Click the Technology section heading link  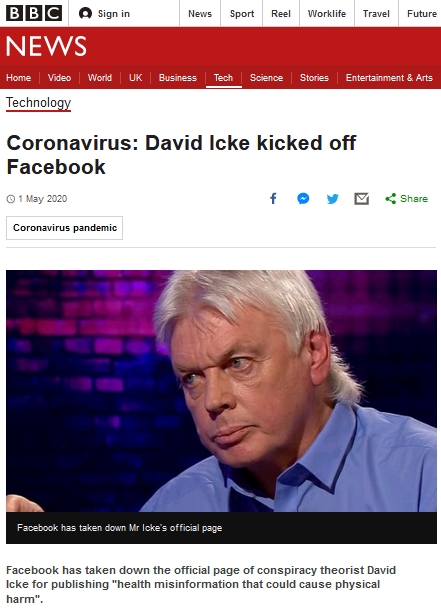coord(38,103)
